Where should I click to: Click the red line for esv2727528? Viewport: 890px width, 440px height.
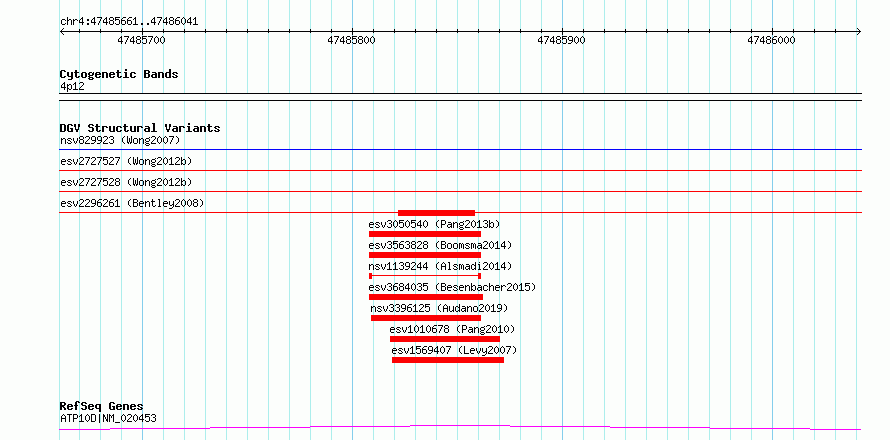[460, 192]
